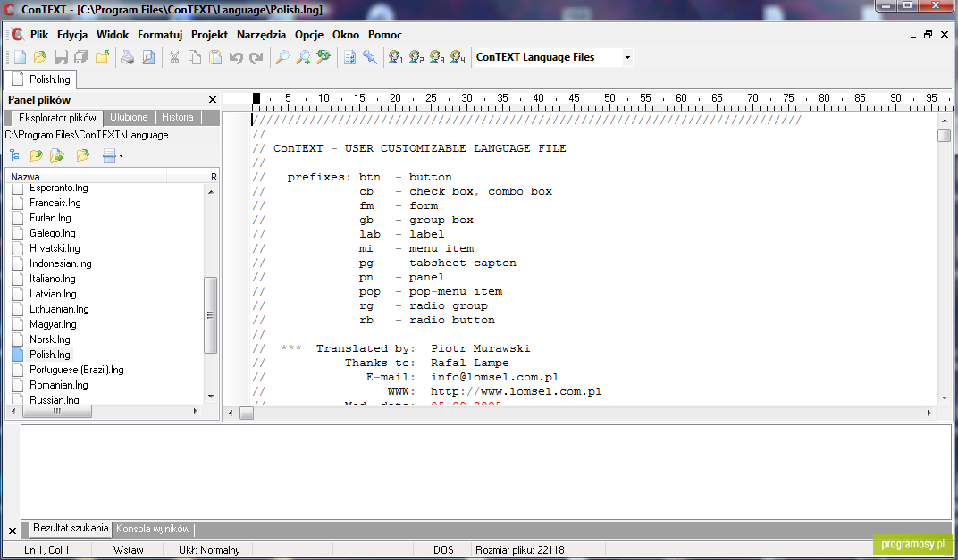Run user command 3 icon

[437, 57]
